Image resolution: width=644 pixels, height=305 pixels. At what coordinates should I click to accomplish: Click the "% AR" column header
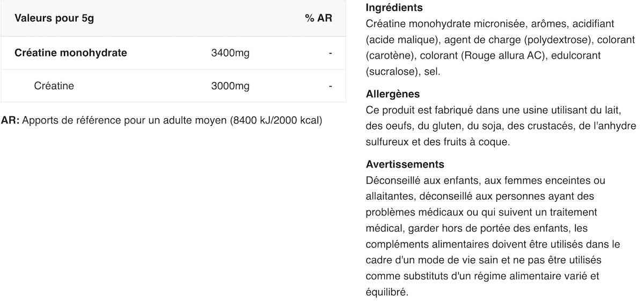318,18
